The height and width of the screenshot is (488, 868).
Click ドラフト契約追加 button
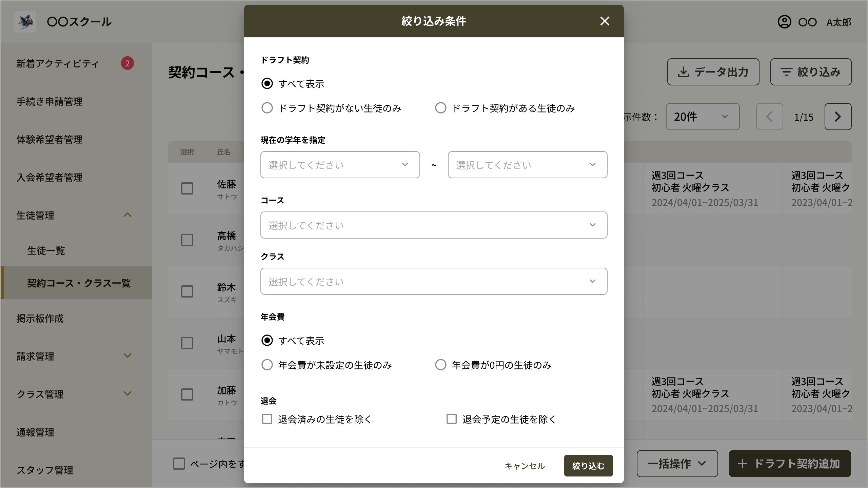pos(790,464)
